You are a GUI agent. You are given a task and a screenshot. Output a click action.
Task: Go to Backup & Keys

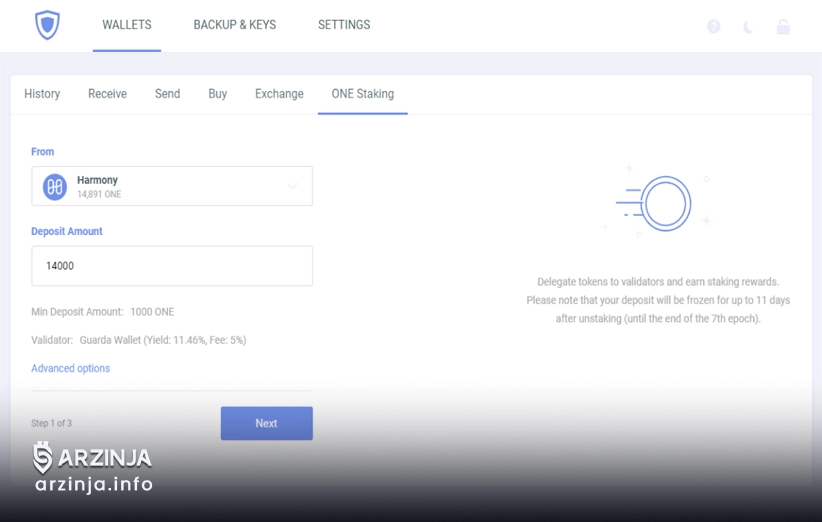tap(234, 25)
